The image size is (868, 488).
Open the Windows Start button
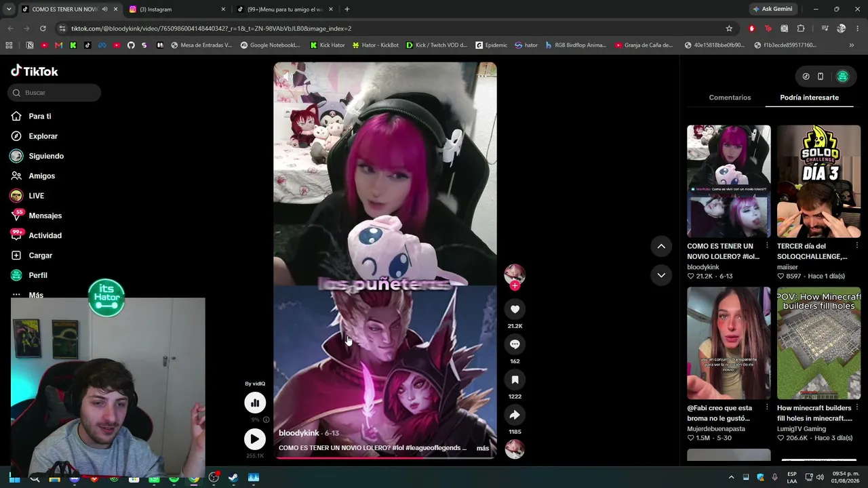click(x=14, y=478)
